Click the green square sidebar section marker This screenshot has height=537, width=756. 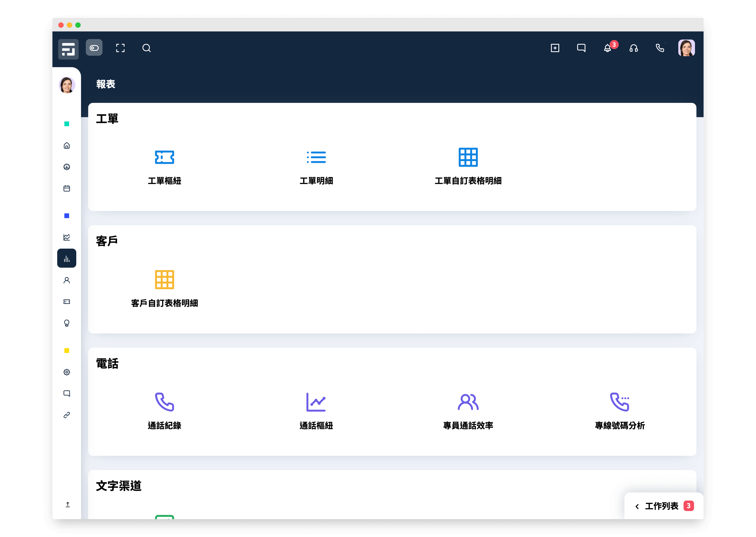(67, 124)
